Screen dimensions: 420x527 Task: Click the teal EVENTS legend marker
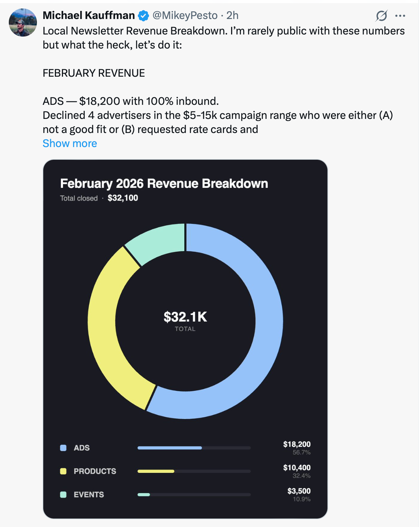63,494
